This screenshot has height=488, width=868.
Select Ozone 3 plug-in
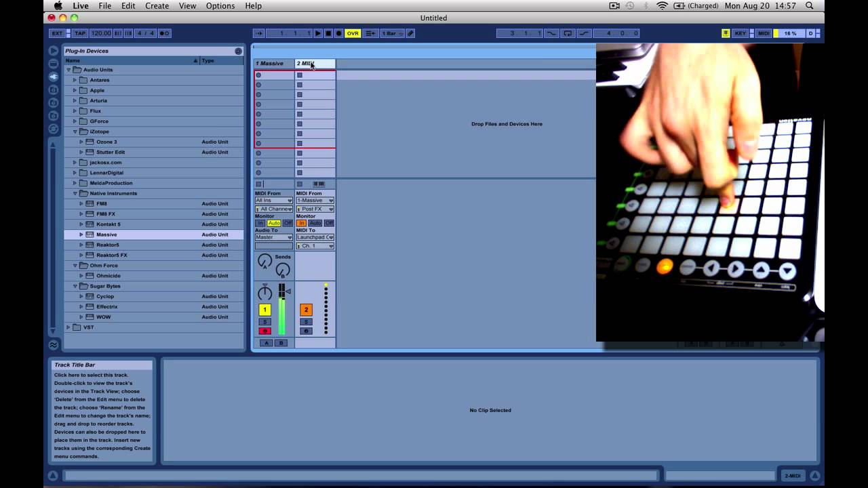point(154,142)
